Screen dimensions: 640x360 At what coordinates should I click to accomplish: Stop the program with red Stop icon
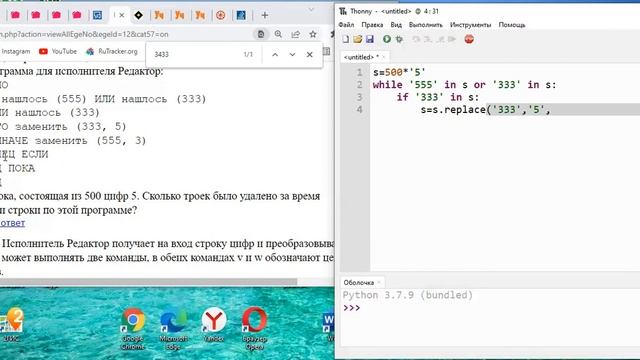[469, 39]
